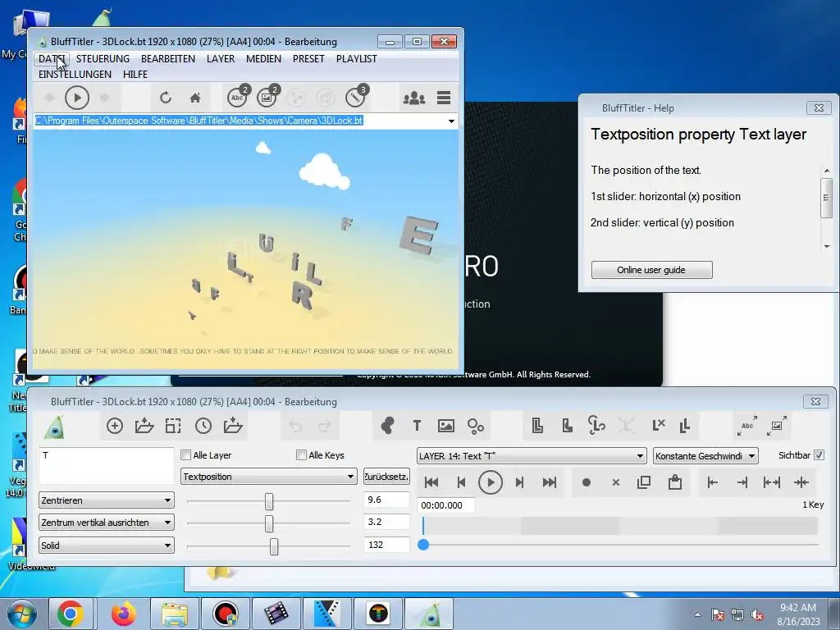Open Chrome from the taskbar
This screenshot has height=630, width=840.
pyautogui.click(x=71, y=614)
